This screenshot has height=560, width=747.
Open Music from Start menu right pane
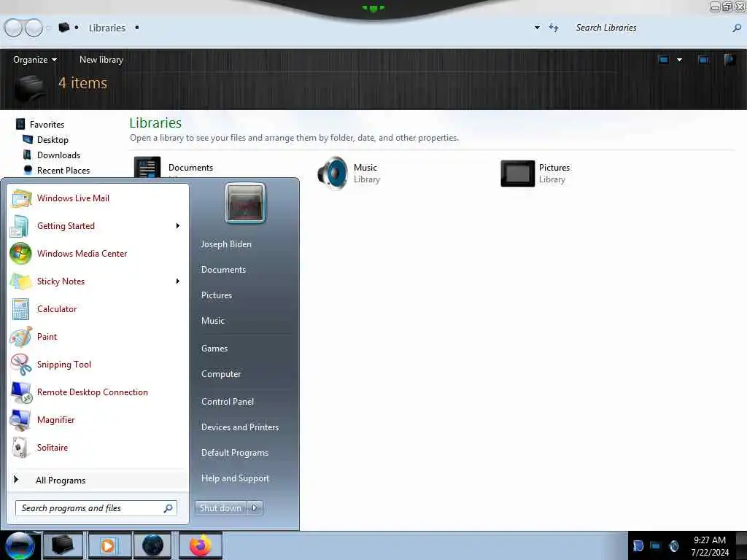click(x=212, y=321)
